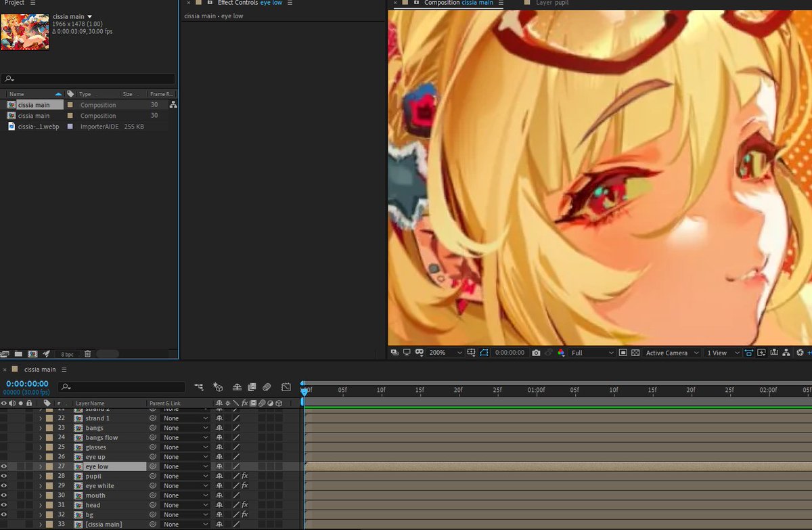The height and width of the screenshot is (530, 812).
Task: Click the viewer timecode 0:00:00:00 display
Action: (x=510, y=353)
